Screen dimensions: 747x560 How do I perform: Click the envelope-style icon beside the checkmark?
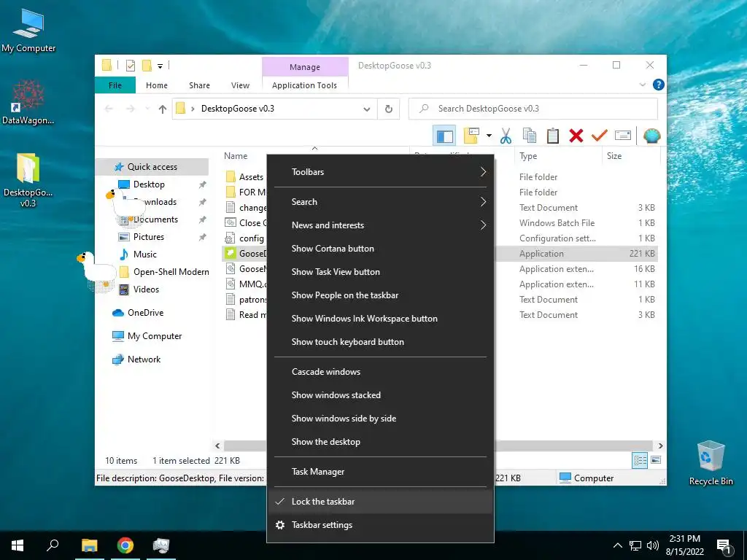tap(623, 136)
